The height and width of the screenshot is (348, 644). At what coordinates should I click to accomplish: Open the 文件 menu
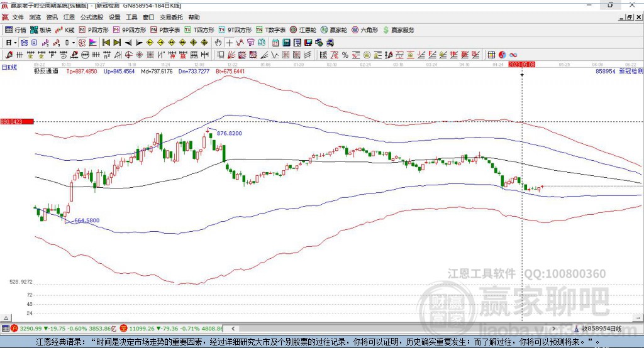[18, 17]
